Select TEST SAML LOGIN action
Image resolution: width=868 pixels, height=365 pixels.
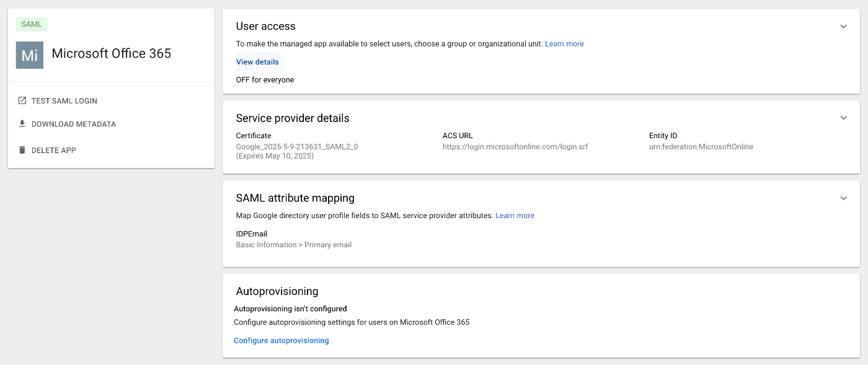pos(58,100)
